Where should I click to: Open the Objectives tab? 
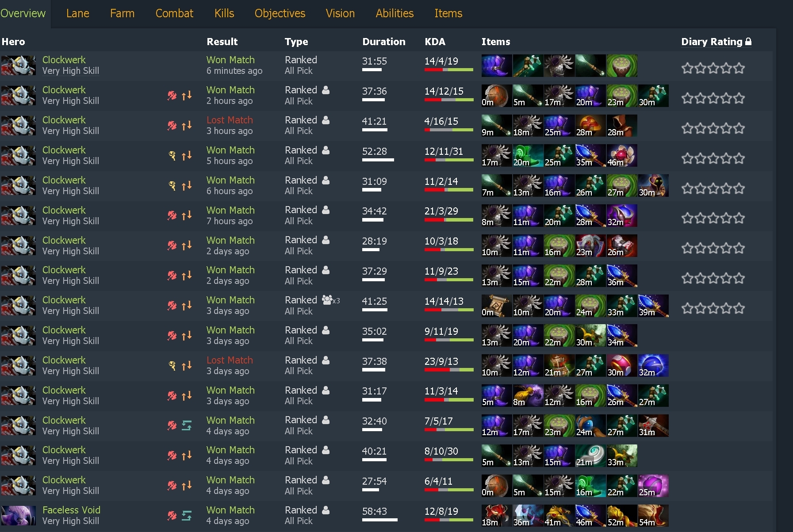point(280,13)
